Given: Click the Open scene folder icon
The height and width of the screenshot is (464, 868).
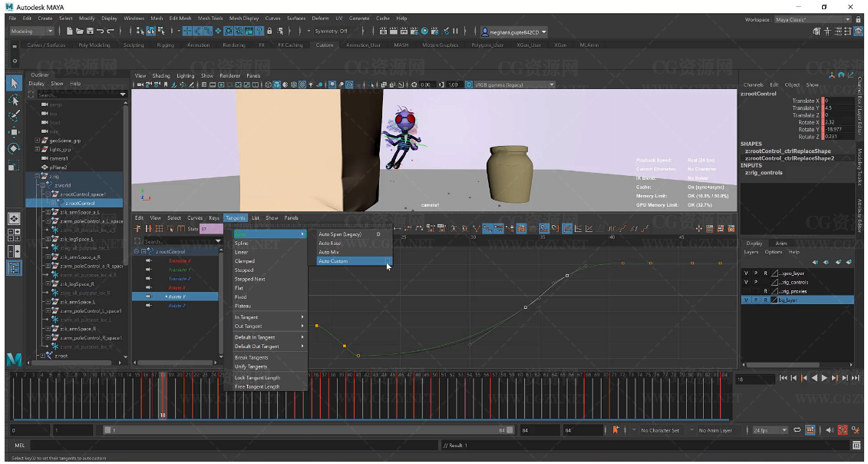Looking at the screenshot, I should click(x=80, y=31).
